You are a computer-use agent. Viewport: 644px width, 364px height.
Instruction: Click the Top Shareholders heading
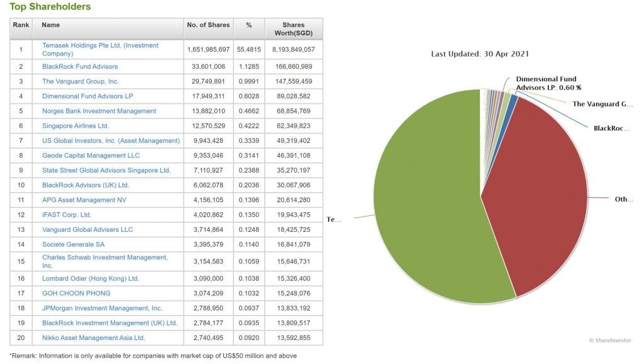[50, 6]
